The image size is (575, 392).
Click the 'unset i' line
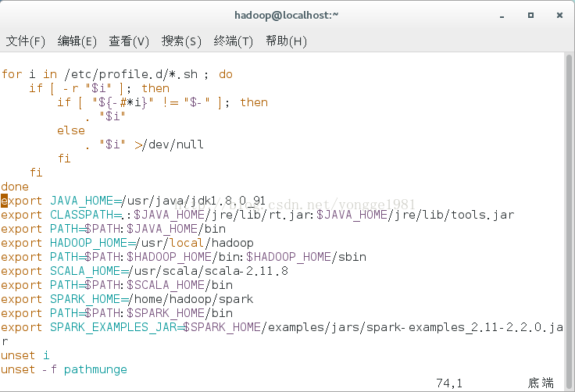(x=25, y=355)
